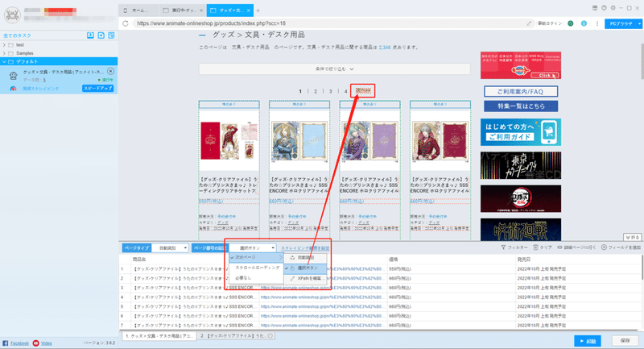The width and height of the screenshot is (644, 349).
Task: Click the フィールドを追加 plus icon
Action: [x=604, y=247]
